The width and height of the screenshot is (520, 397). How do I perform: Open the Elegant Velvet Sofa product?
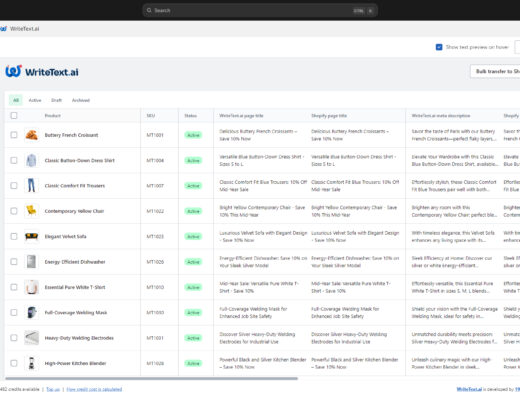[65, 236]
